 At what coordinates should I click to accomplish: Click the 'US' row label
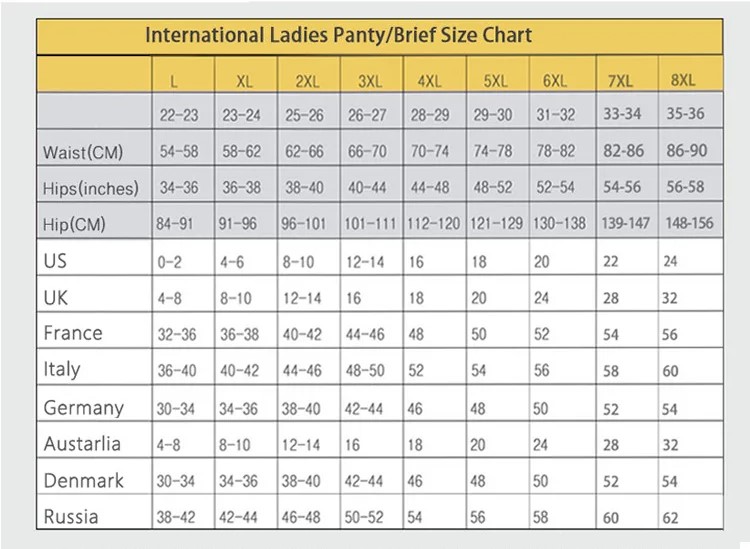pyautogui.click(x=56, y=261)
